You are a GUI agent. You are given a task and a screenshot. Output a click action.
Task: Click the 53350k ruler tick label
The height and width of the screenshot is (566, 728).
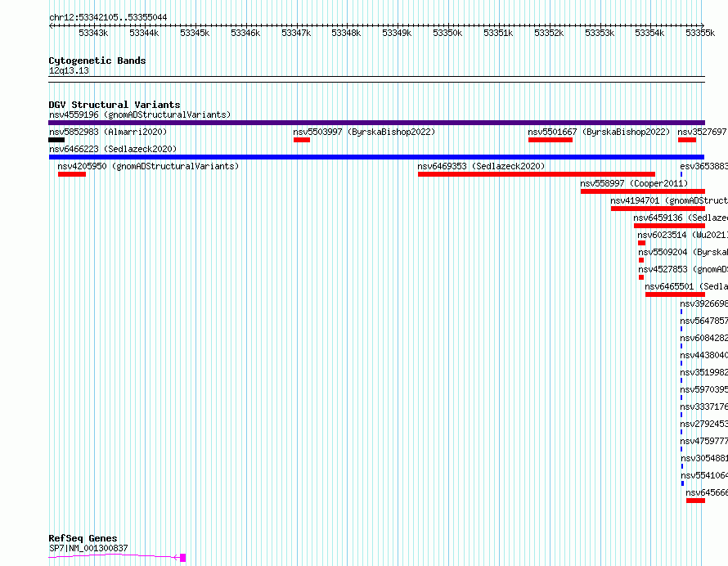(x=447, y=34)
